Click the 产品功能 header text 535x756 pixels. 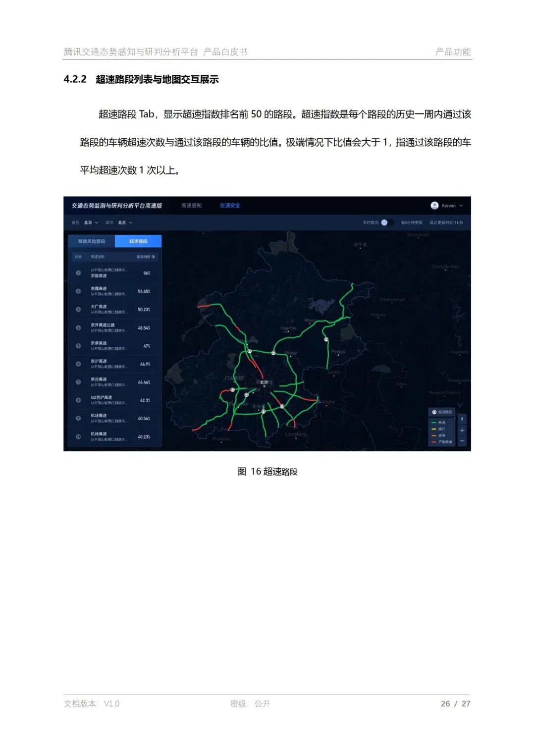pyautogui.click(x=453, y=52)
